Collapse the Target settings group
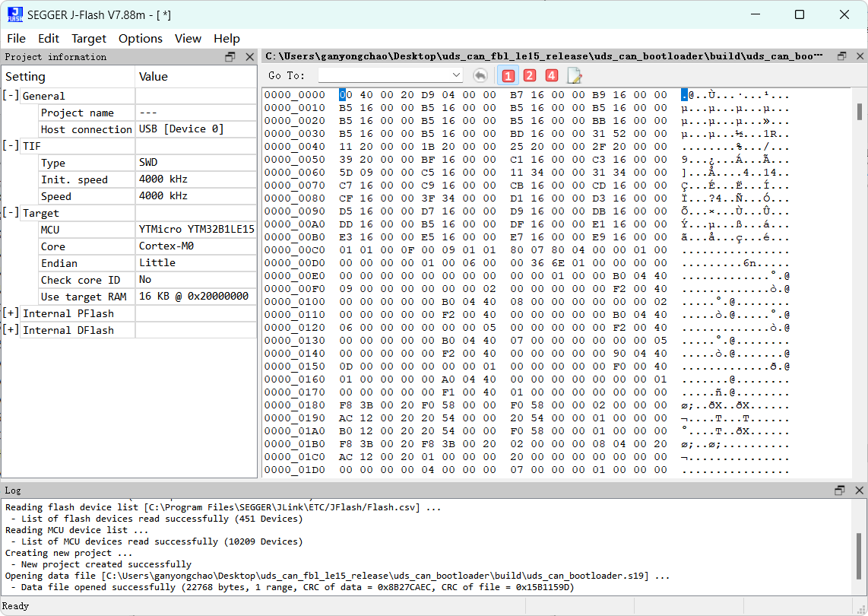 pos(11,213)
